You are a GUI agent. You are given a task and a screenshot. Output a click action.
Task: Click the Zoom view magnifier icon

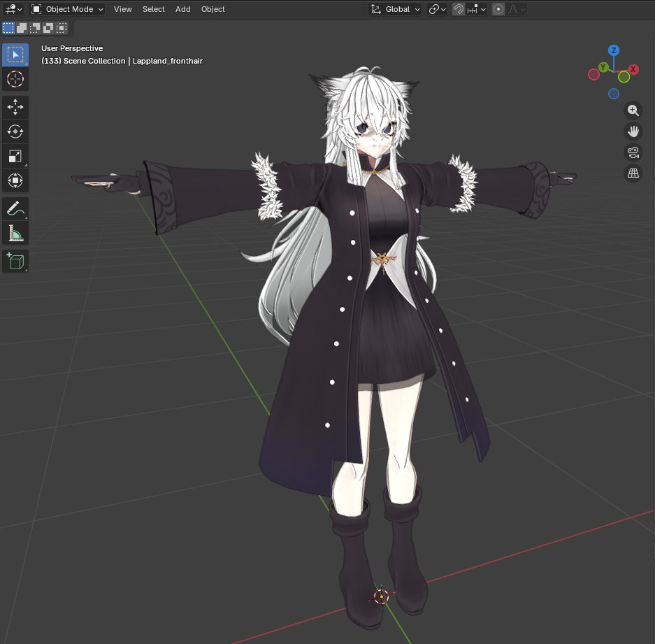pyautogui.click(x=633, y=110)
